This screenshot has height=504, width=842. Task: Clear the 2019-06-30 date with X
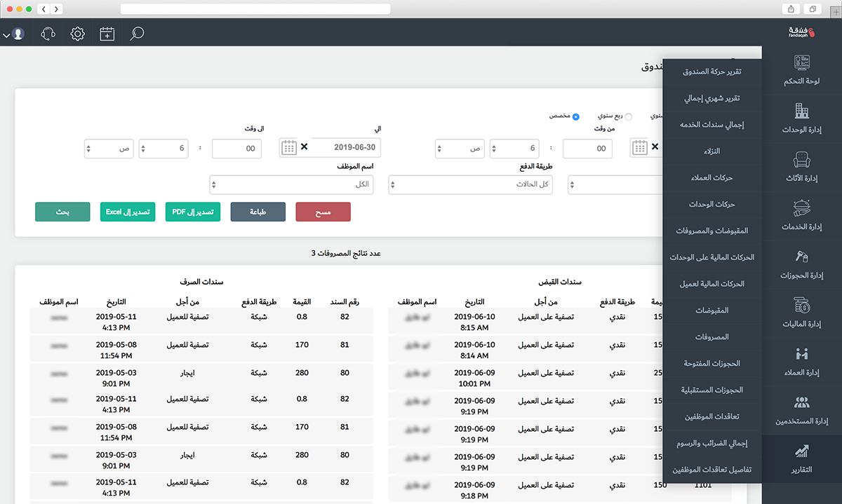click(304, 147)
